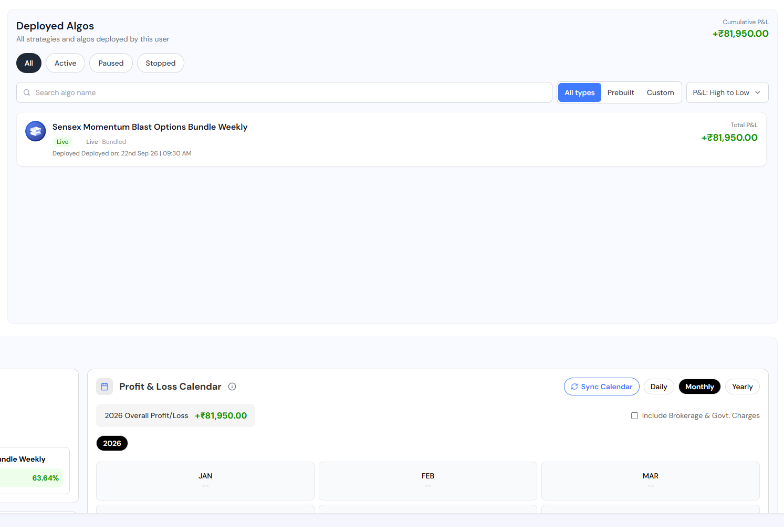
Task: Focus the Search algo name field
Action: pos(284,92)
